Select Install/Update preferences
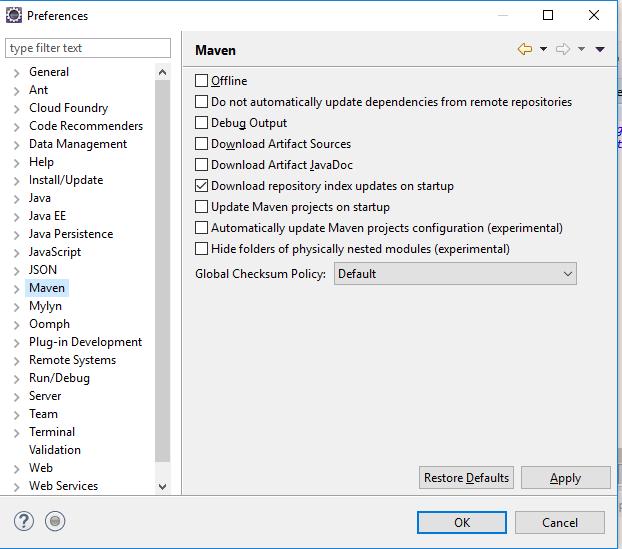The height and width of the screenshot is (549, 622). tap(66, 180)
